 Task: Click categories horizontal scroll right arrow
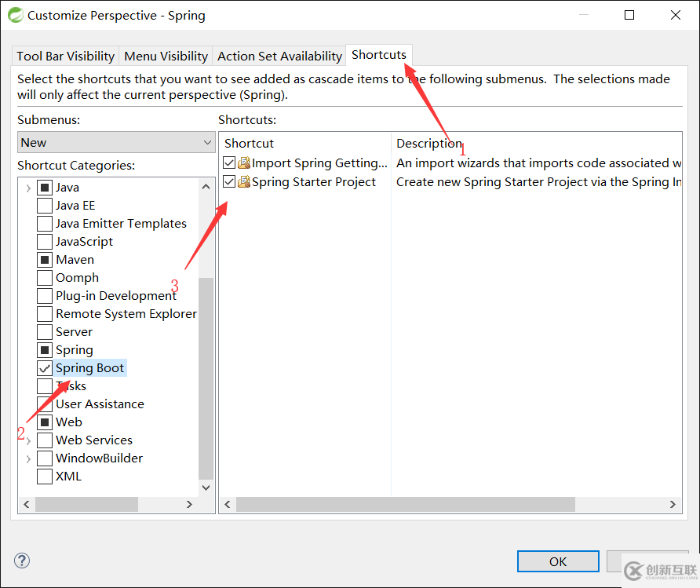(x=189, y=505)
